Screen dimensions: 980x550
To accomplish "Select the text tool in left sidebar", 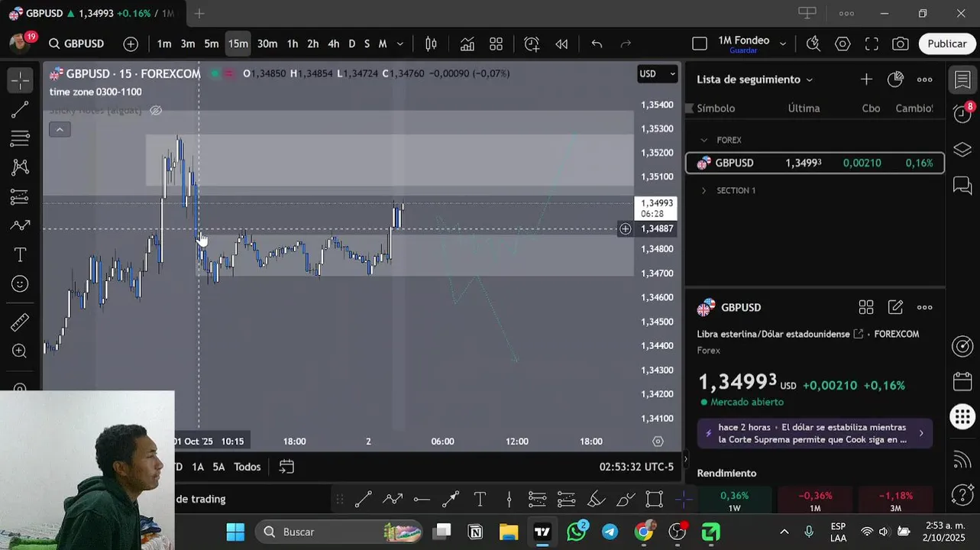I will click(x=20, y=254).
